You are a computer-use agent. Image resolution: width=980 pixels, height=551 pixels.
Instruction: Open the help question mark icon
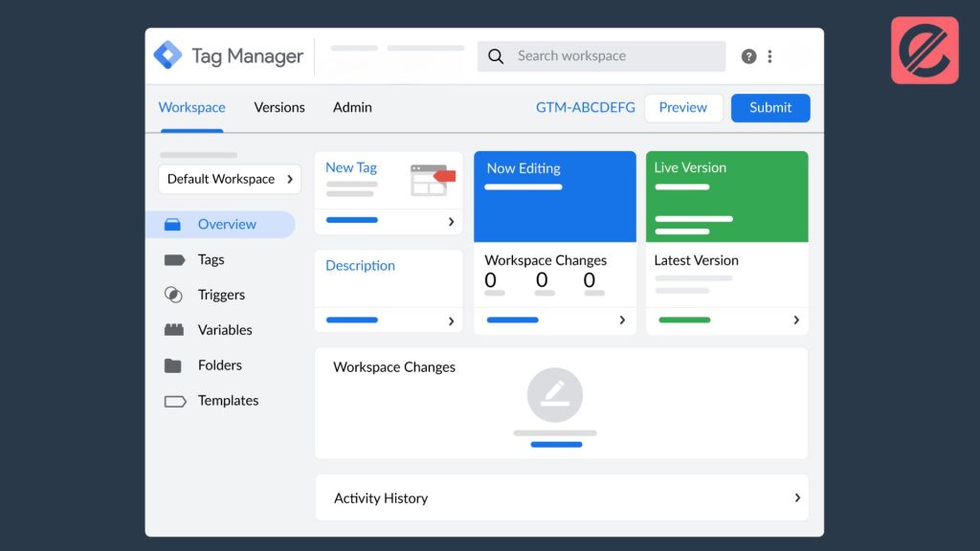tap(748, 56)
